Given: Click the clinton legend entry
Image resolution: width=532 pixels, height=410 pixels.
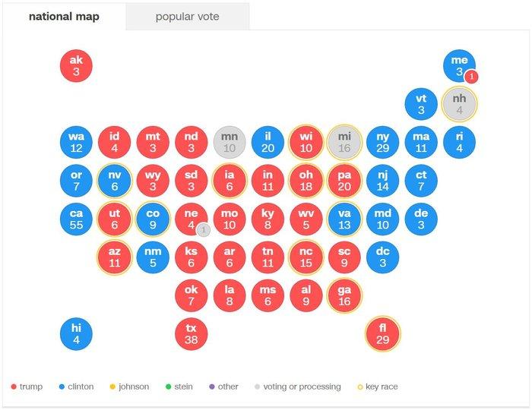Looking at the screenshot, I should tap(75, 386).
